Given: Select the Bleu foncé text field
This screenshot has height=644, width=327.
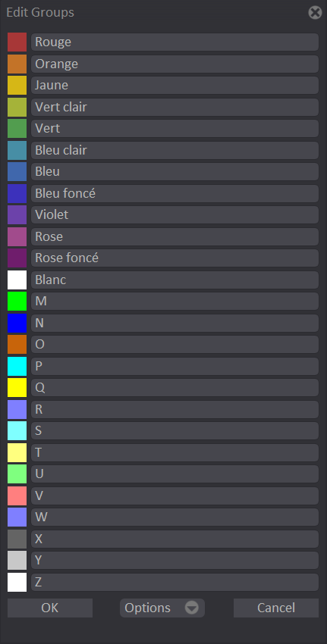Looking at the screenshot, I should 175,193.
